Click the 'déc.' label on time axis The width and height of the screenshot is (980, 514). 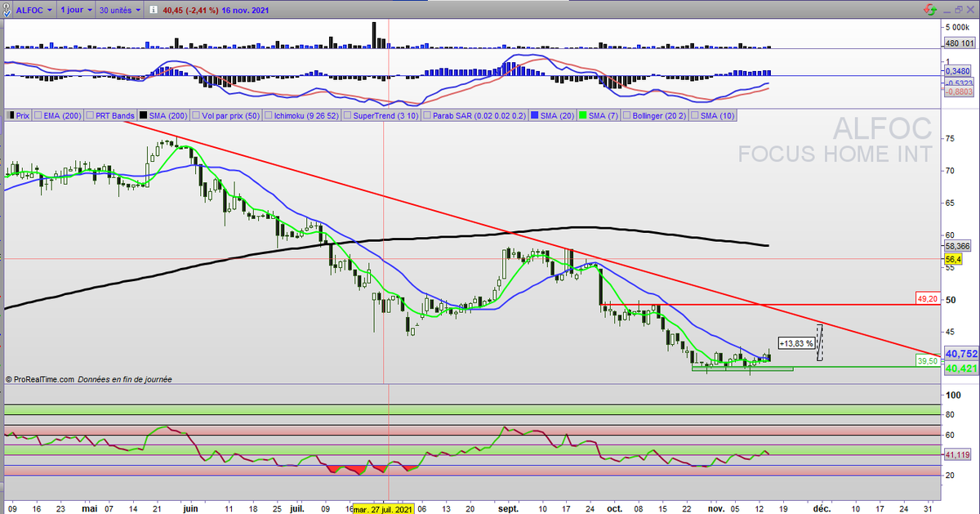(x=820, y=508)
